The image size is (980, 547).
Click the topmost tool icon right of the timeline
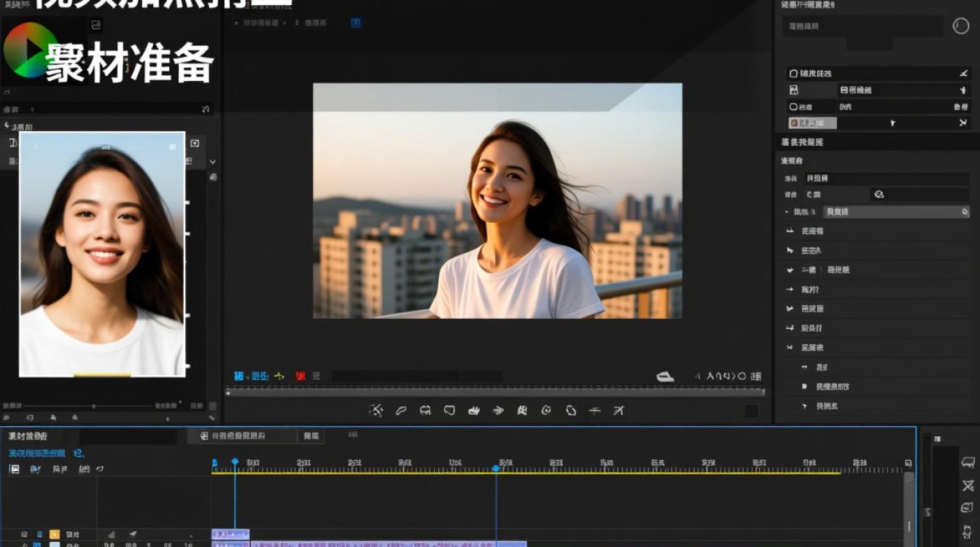[968, 462]
